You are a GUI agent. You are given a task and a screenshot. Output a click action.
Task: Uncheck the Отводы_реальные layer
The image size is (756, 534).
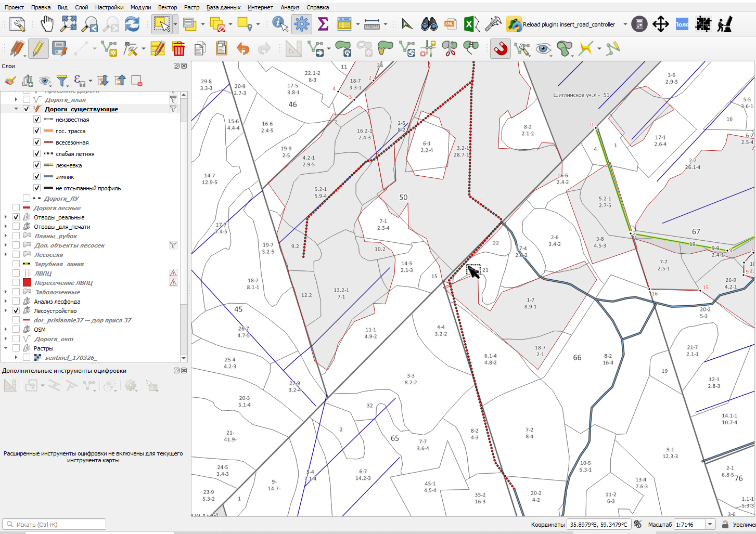[x=16, y=217]
